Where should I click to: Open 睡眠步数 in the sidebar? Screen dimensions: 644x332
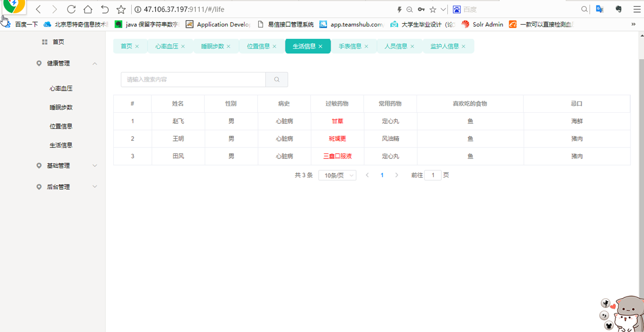[61, 107]
